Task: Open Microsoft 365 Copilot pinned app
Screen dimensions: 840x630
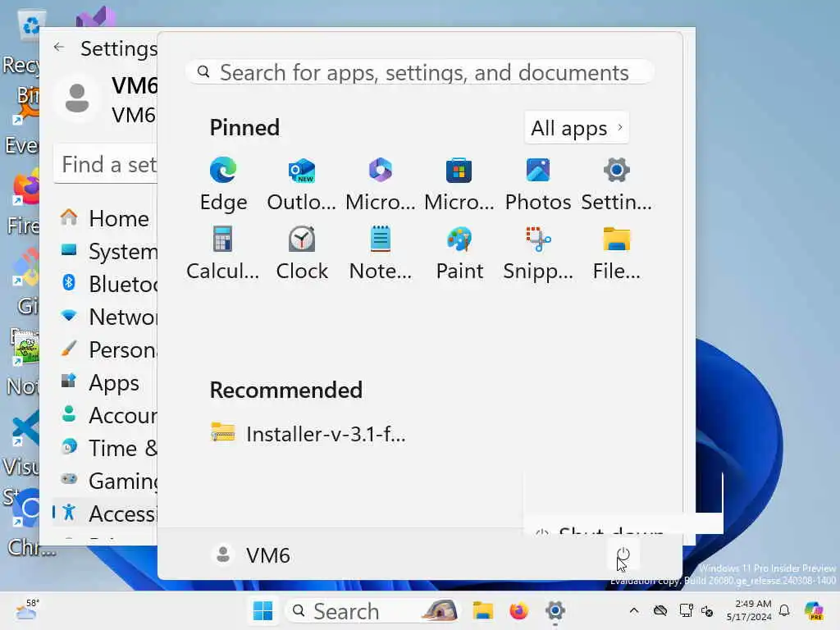Action: click(381, 185)
